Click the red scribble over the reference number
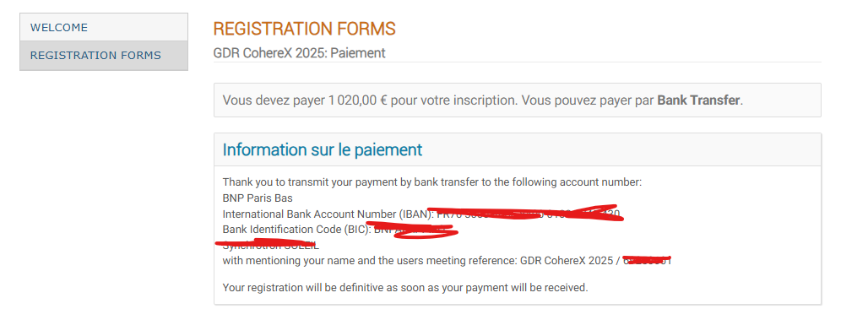 [647, 258]
